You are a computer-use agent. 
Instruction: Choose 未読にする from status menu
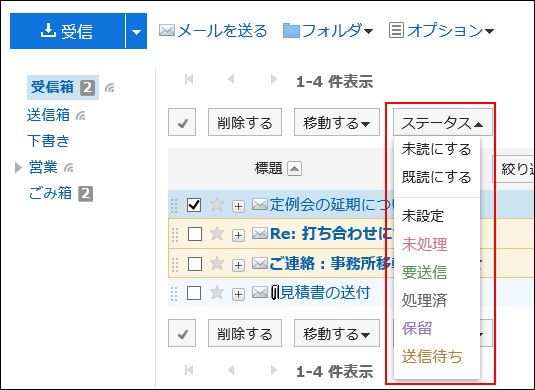tap(436, 149)
